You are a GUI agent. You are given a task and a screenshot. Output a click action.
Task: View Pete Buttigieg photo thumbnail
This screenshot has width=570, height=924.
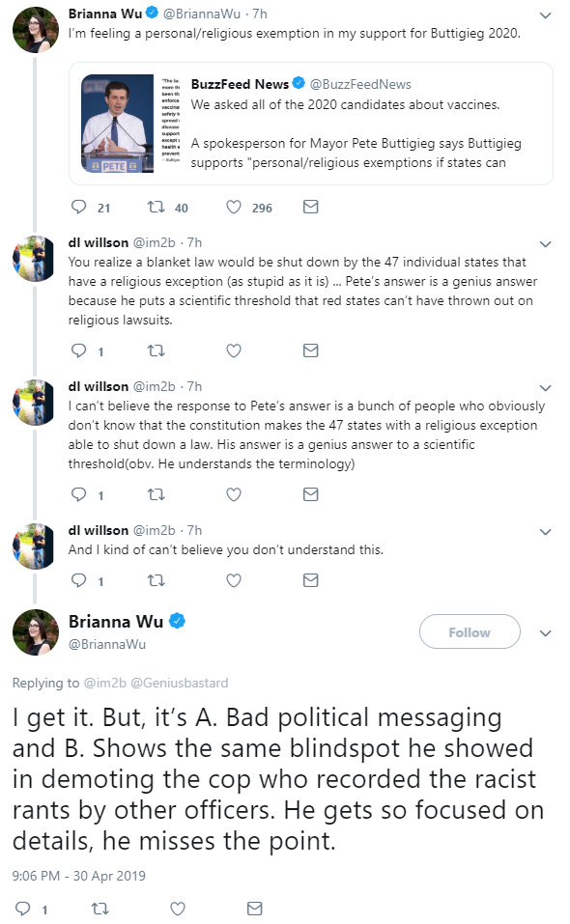[x=117, y=124]
